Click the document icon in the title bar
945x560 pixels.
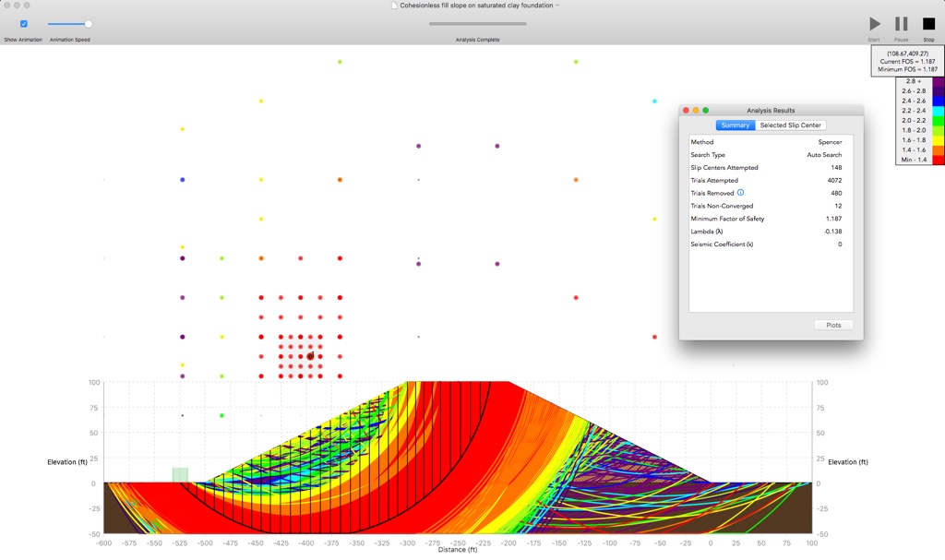click(394, 6)
